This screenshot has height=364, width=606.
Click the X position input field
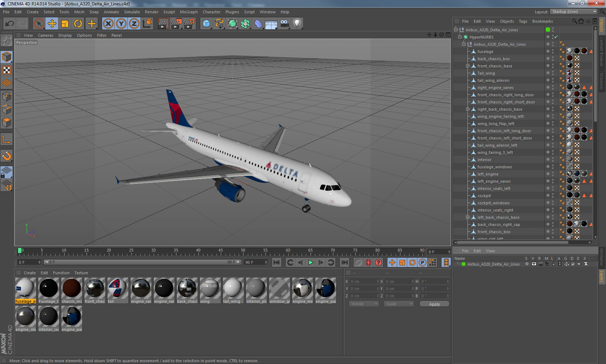point(364,281)
